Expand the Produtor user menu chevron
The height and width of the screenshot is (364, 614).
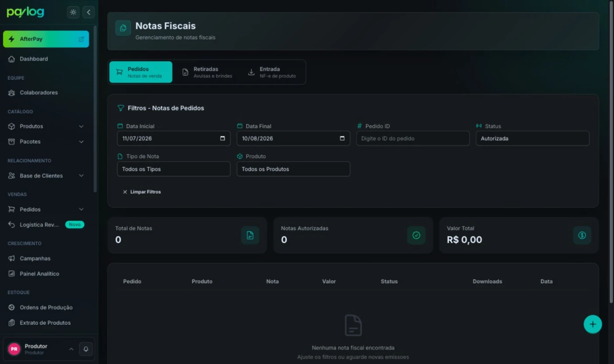(71, 349)
